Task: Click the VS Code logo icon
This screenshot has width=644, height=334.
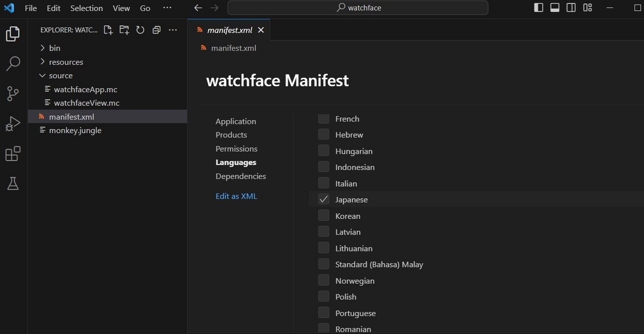Action: pyautogui.click(x=9, y=8)
